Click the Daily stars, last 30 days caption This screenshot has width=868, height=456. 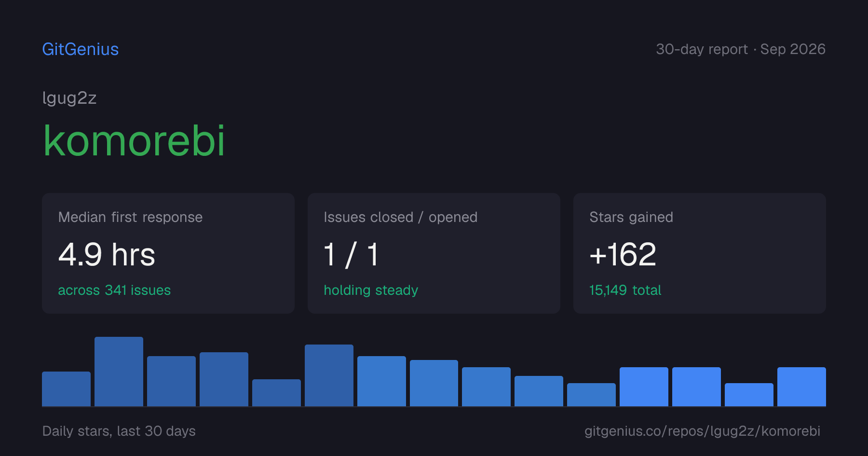pos(119,431)
